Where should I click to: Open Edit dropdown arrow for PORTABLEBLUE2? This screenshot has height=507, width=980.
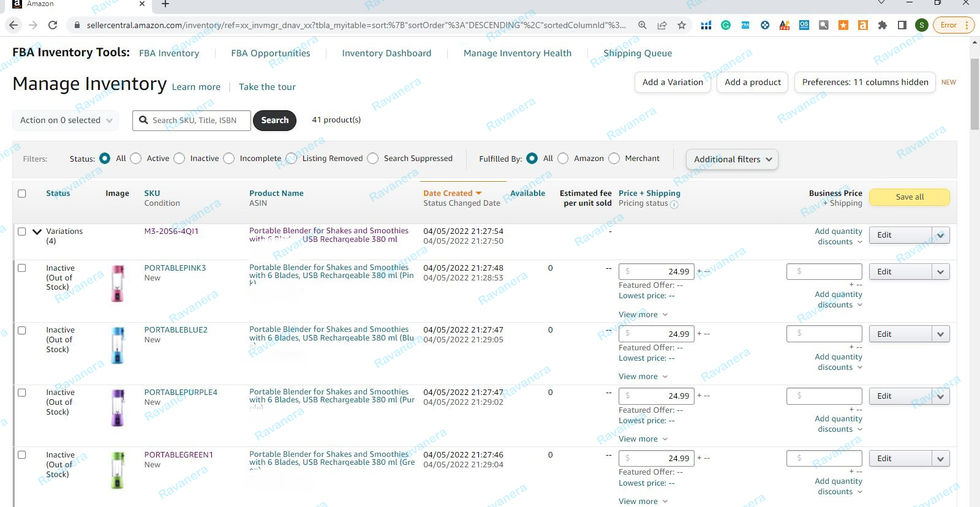(x=941, y=334)
